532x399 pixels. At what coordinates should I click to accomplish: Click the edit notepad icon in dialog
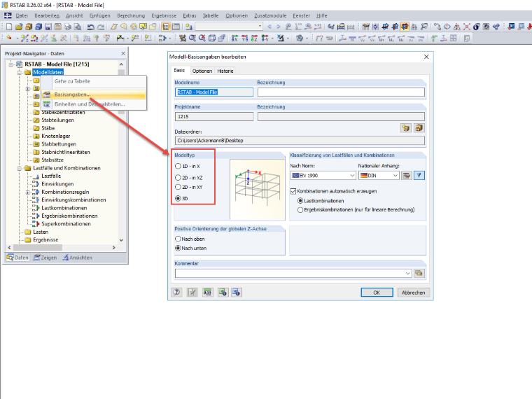pos(192,292)
